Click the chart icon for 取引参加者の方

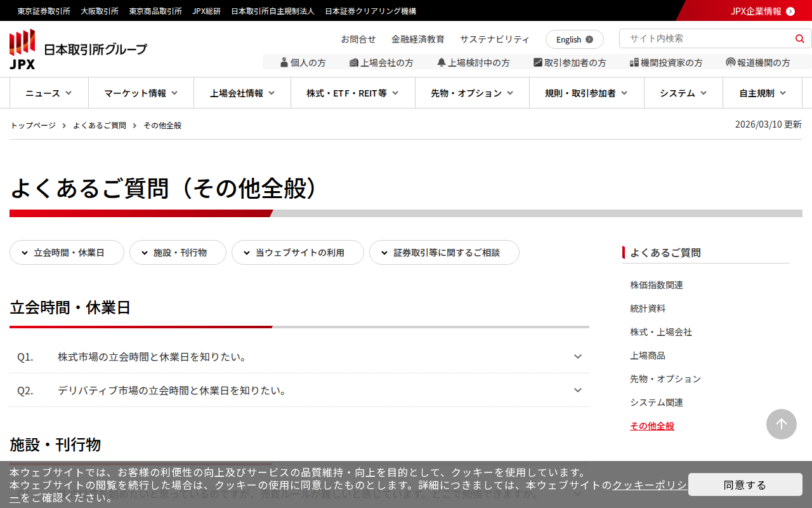pyautogui.click(x=538, y=62)
